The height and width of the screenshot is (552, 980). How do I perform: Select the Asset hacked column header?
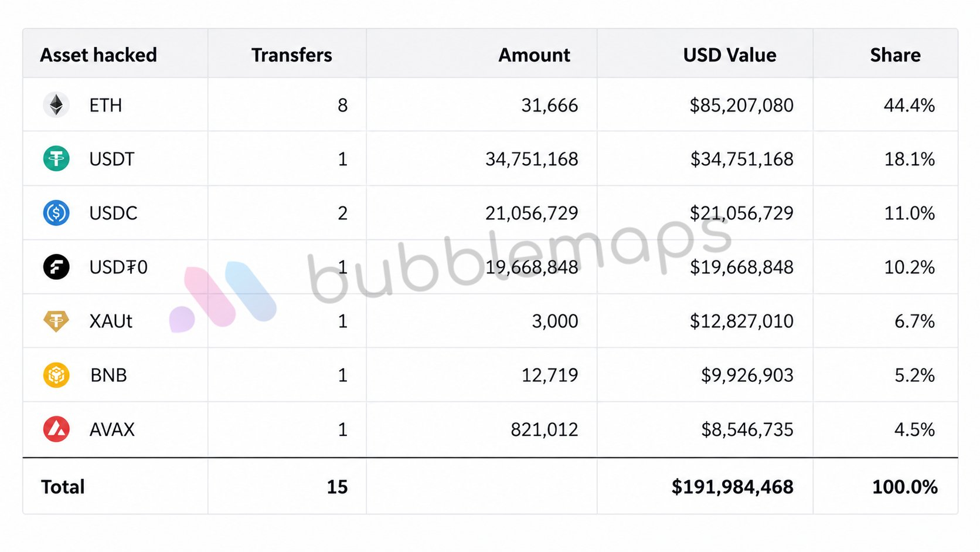click(x=98, y=55)
